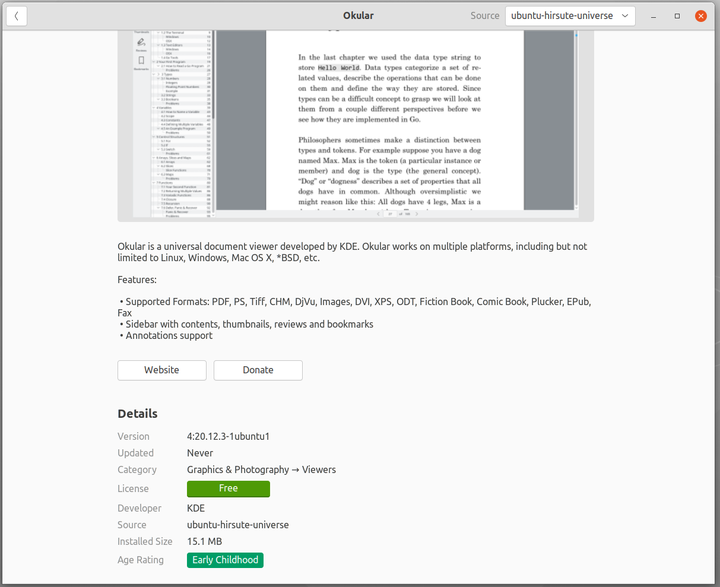Maximize the Okular software window
The image size is (720, 587).
point(677,16)
